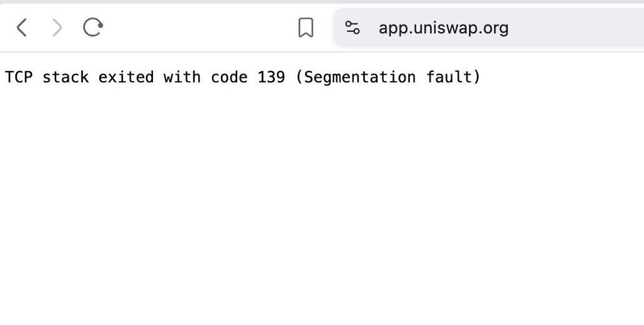This screenshot has height=325, width=644.
Task: Click empty toolbar space between reload and bookmark
Action: tap(200, 27)
